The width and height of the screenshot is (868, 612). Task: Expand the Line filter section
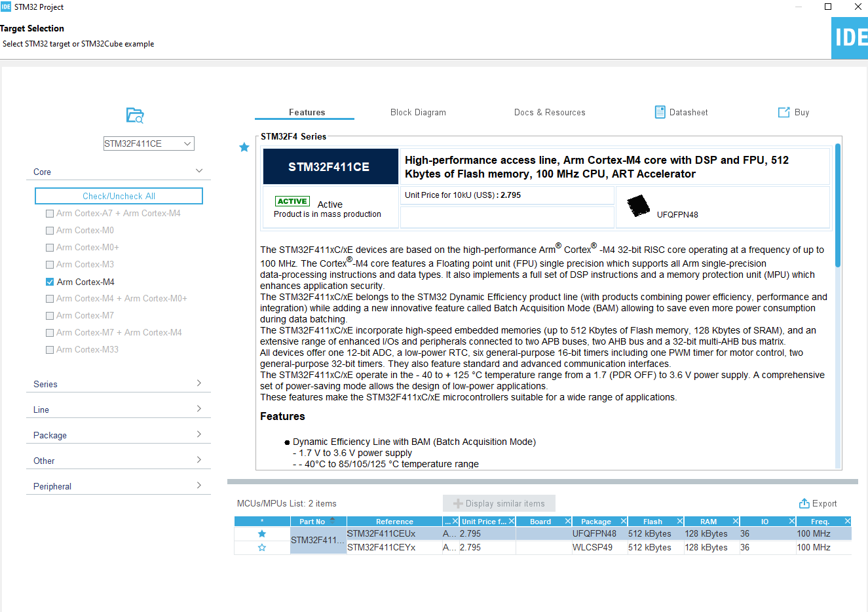[x=199, y=409]
